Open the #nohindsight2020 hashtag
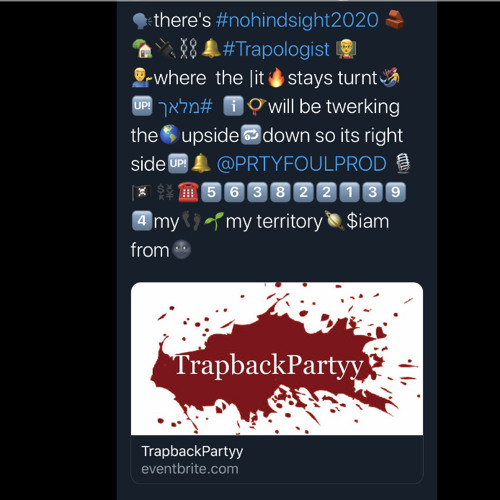Screen dimensions: 500x500 click(x=297, y=21)
